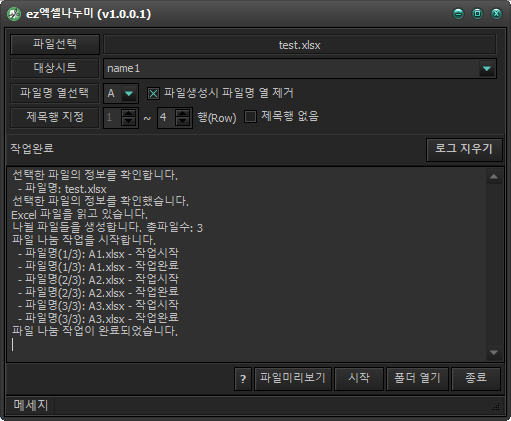Click the ? help button
The image size is (511, 421).
(x=243, y=379)
